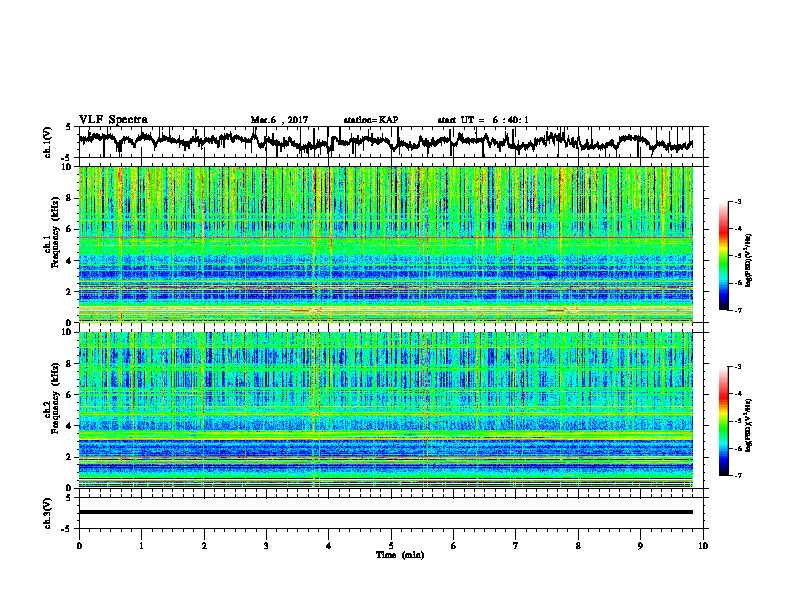The width and height of the screenshot is (792, 612).
Task: Click the ch.1 frequency axis "8" tick label
Action: coord(70,198)
